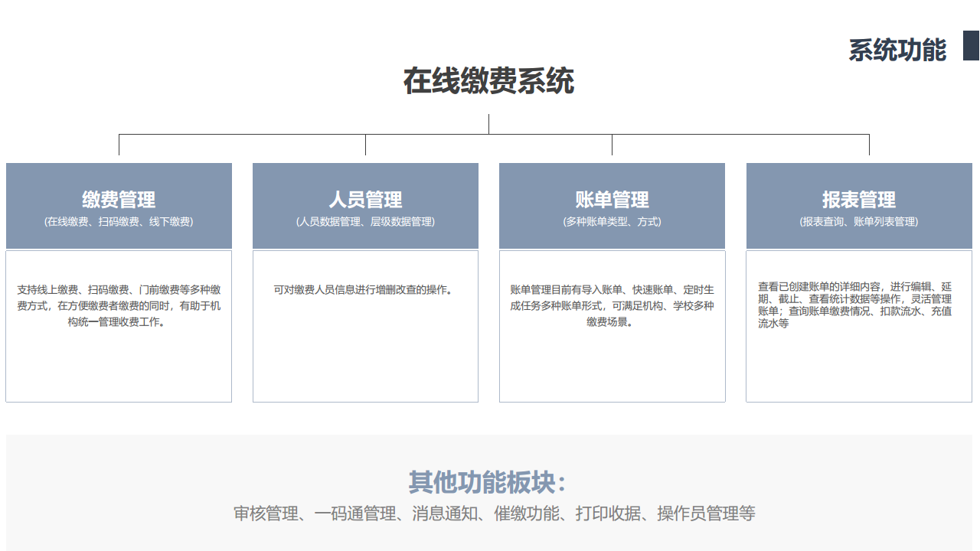Select subtitle (多种账单类型、方式)
The width and height of the screenshot is (980, 551).
pos(612,222)
